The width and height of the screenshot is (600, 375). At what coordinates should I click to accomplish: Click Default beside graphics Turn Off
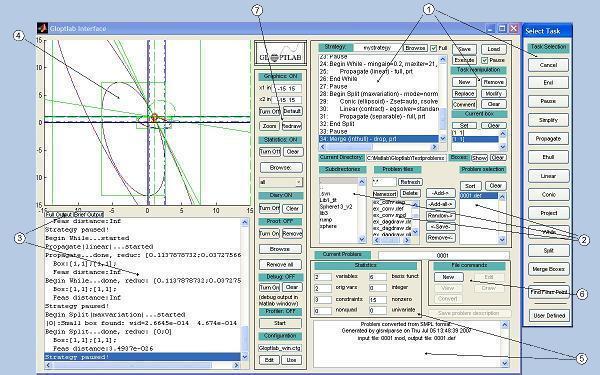[292, 111]
